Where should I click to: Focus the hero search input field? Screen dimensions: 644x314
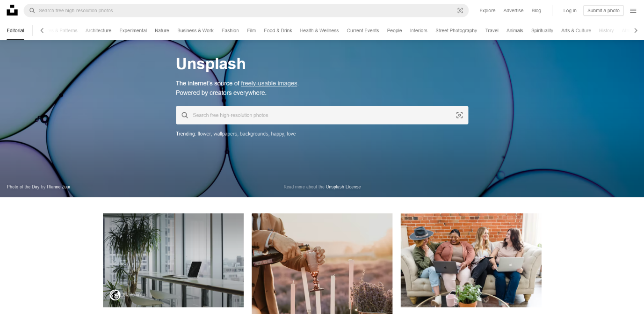coord(322,115)
